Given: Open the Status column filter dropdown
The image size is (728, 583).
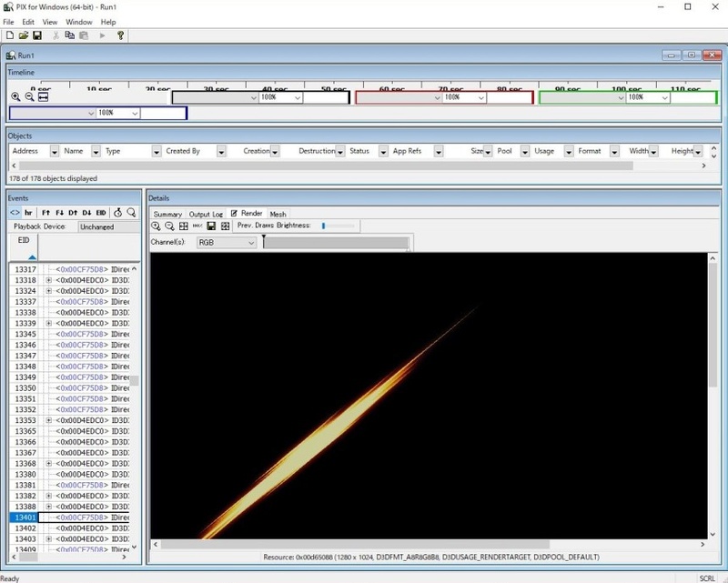Looking at the screenshot, I should tap(383, 151).
